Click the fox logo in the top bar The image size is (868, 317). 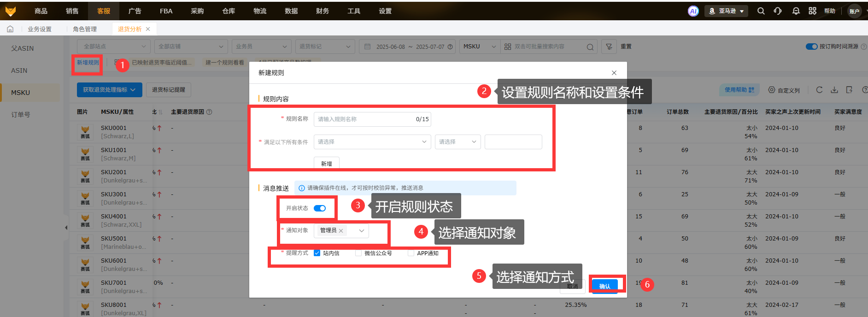tap(10, 11)
